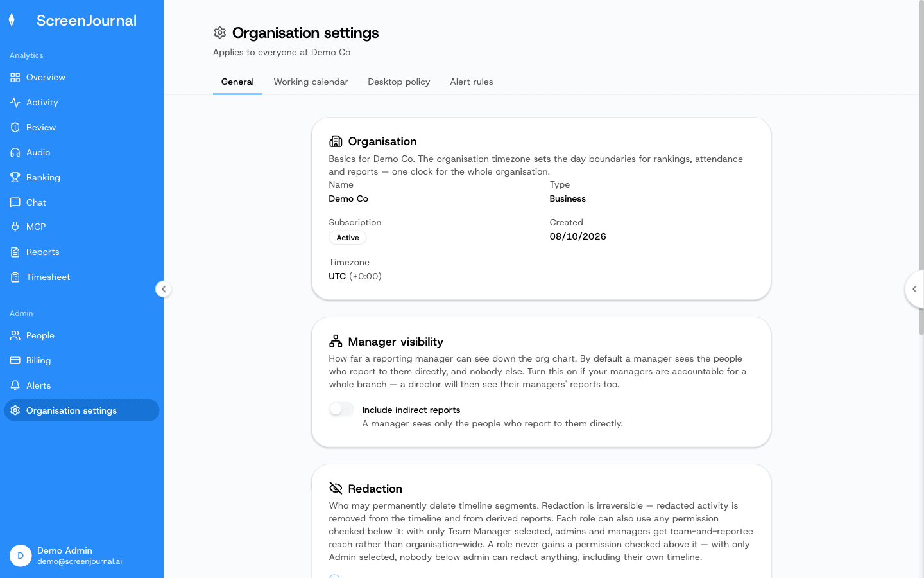Screen dimensions: 924x578
Task: Open the Review shield icon
Action: pos(15,128)
